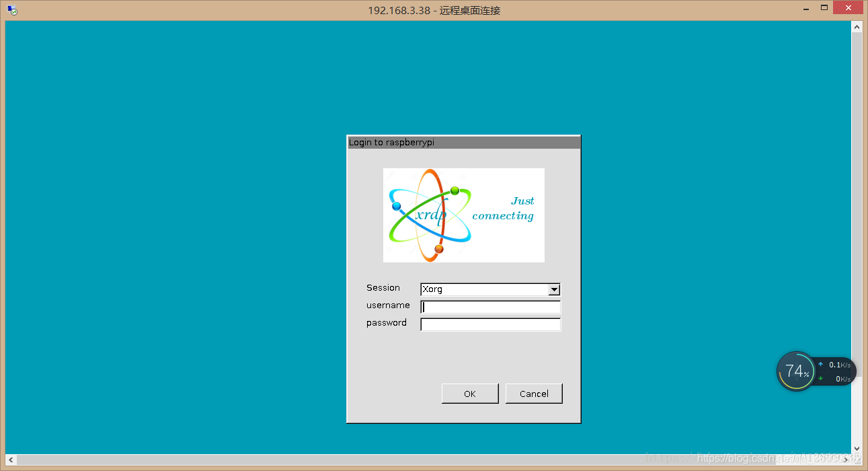Screen dimensions: 868x471
Task: Maximize the remote desktop window
Action: point(824,8)
